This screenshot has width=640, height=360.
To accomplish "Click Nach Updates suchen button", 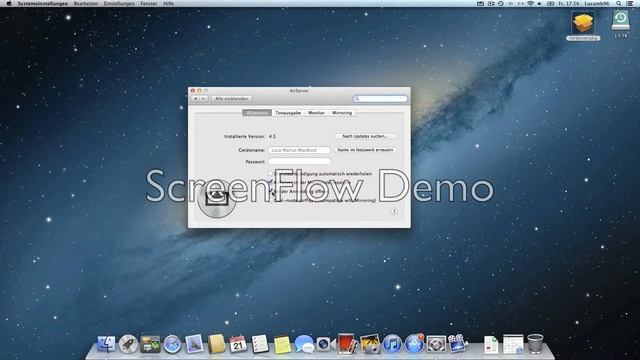I will [365, 136].
